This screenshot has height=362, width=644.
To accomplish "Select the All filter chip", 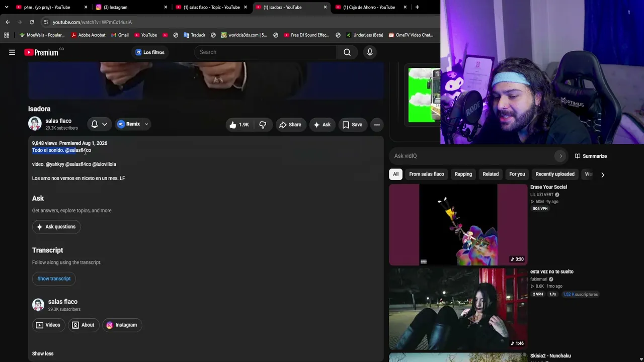I will coord(396,174).
